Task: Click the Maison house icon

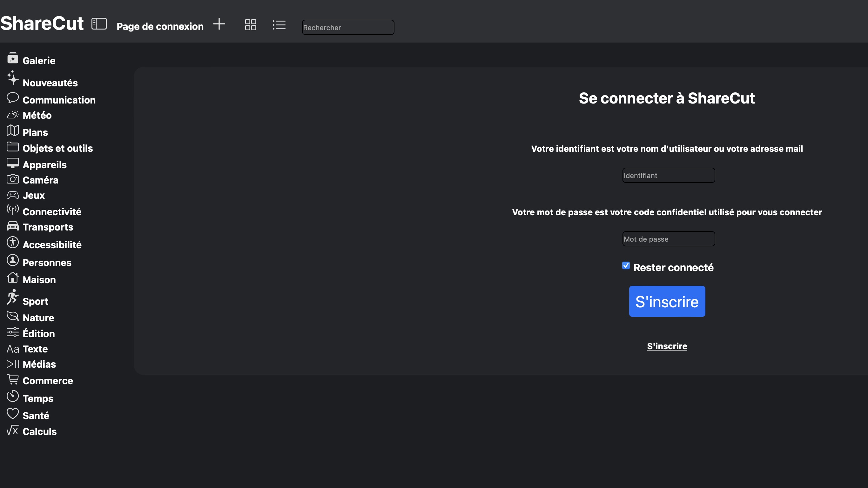Action: [13, 277]
